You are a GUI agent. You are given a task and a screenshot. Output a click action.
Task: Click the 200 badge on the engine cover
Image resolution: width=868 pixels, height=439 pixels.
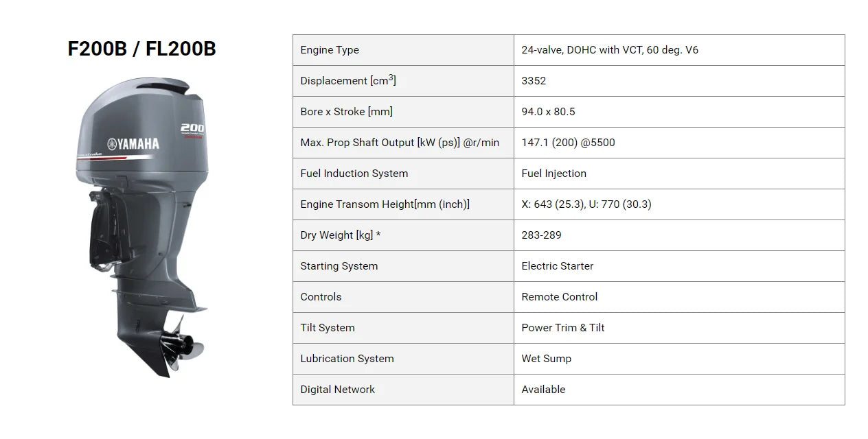click(193, 129)
